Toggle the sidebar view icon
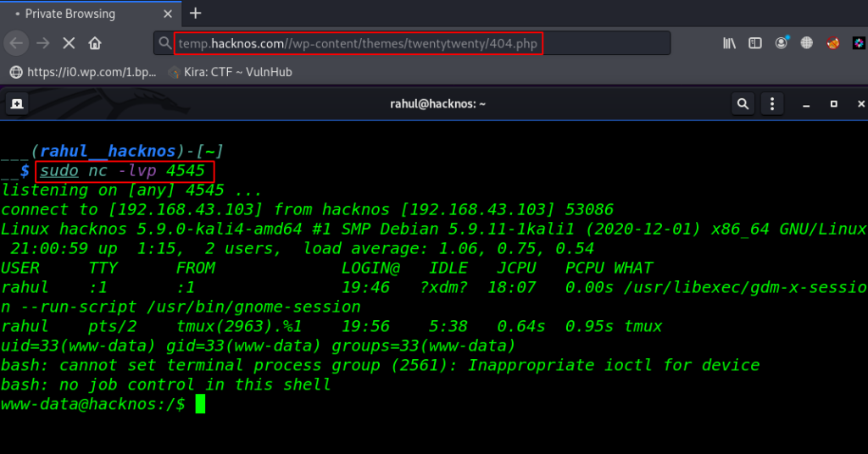 click(755, 43)
